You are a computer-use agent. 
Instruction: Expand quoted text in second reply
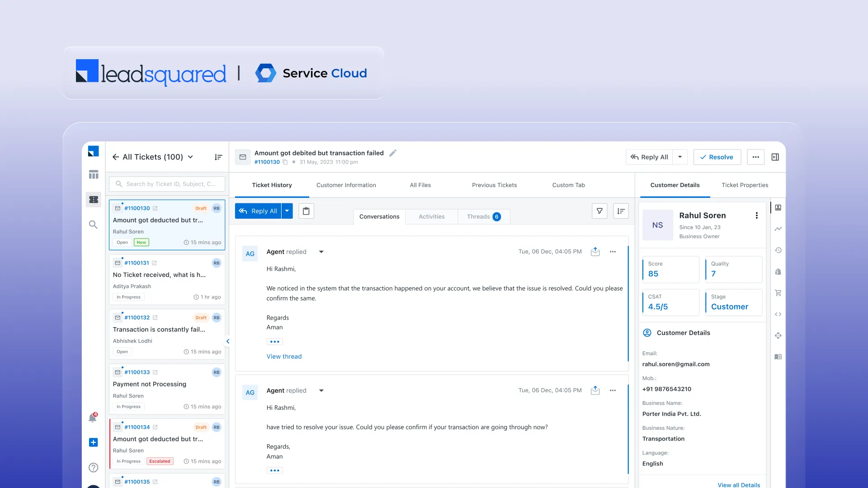click(x=274, y=470)
